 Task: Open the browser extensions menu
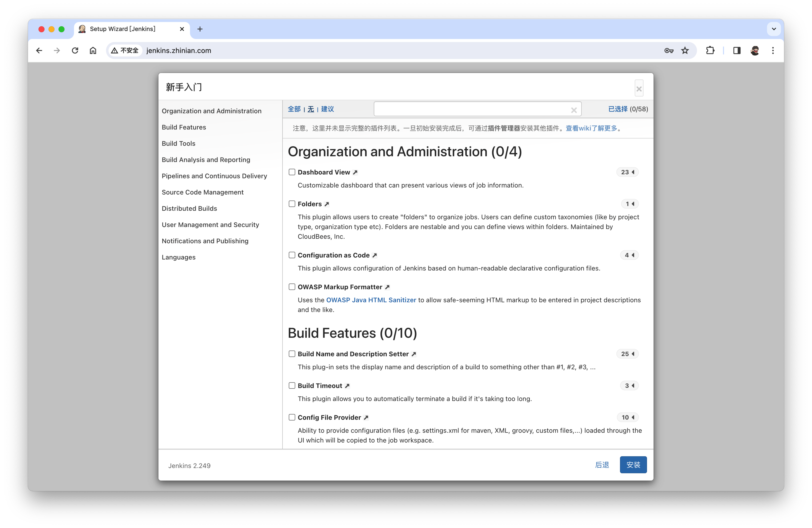[x=710, y=50]
